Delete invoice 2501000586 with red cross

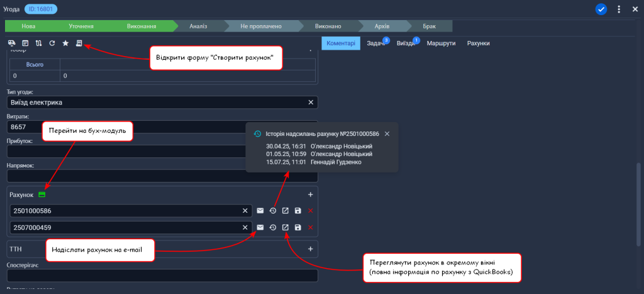coord(311,210)
